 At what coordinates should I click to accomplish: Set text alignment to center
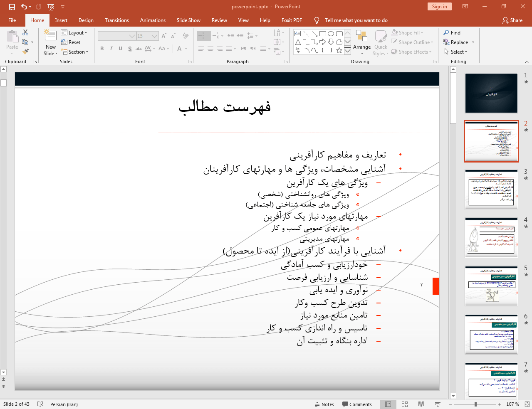pos(210,49)
